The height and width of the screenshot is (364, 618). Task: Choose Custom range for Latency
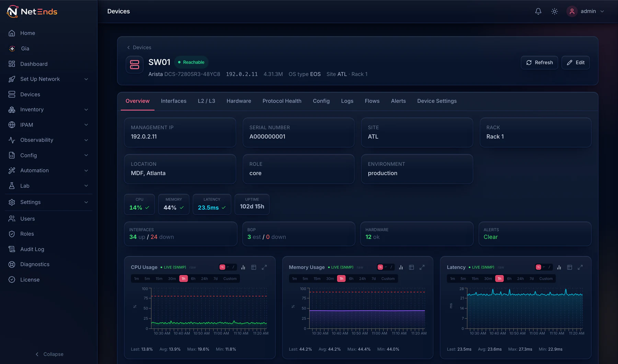pos(546,279)
